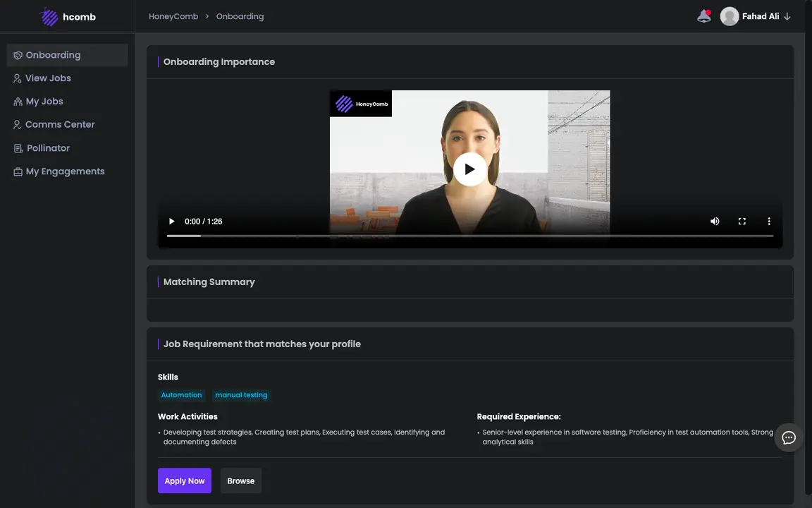Click the video progress bar
The width and height of the screenshot is (812, 508).
(x=469, y=236)
